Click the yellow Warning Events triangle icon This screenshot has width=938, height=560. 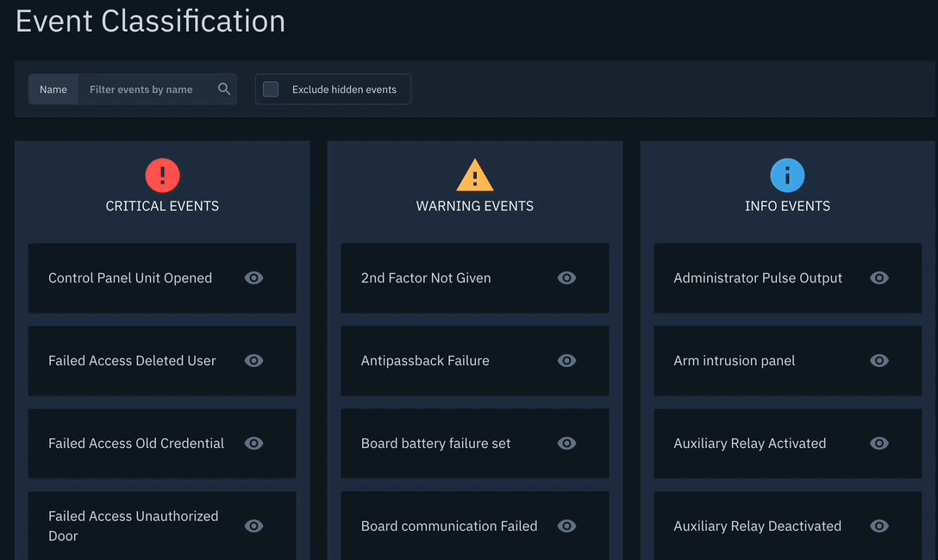click(x=475, y=175)
